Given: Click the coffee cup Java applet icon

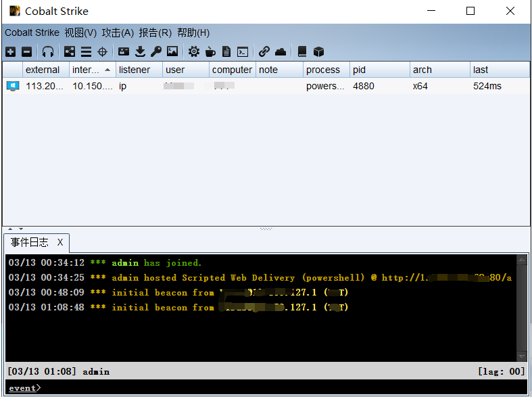Looking at the screenshot, I should (x=210, y=52).
